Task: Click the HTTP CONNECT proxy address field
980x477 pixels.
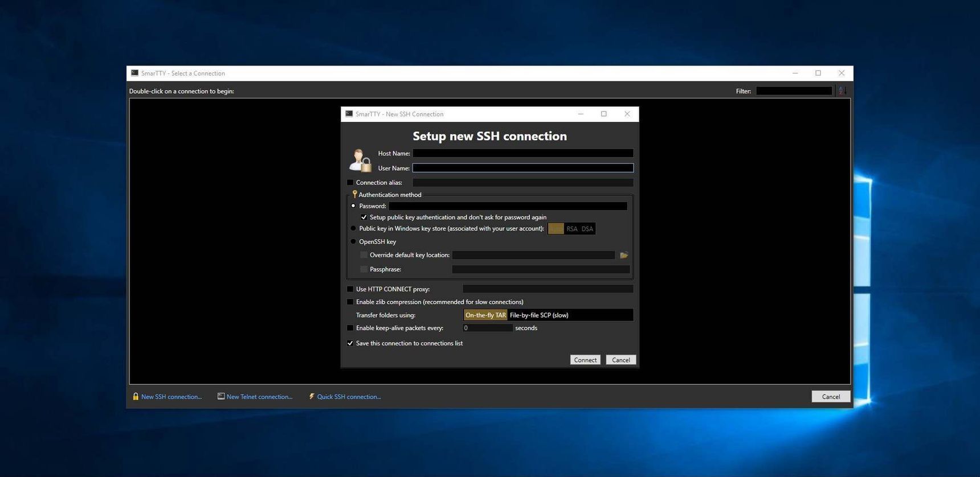Action: [548, 289]
